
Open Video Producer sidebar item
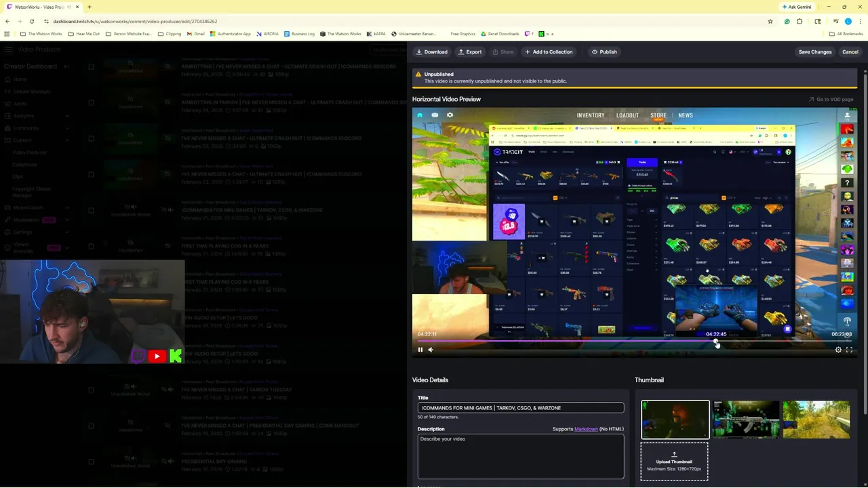click(x=30, y=152)
